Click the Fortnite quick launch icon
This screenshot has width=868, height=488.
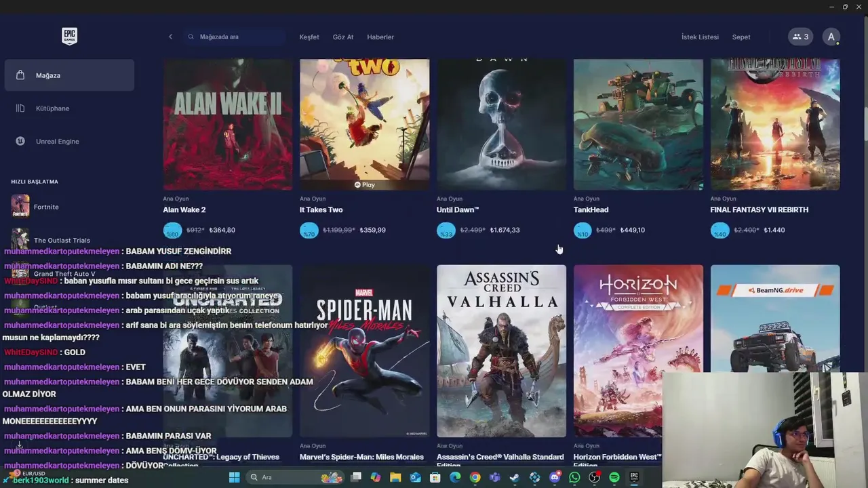20,207
